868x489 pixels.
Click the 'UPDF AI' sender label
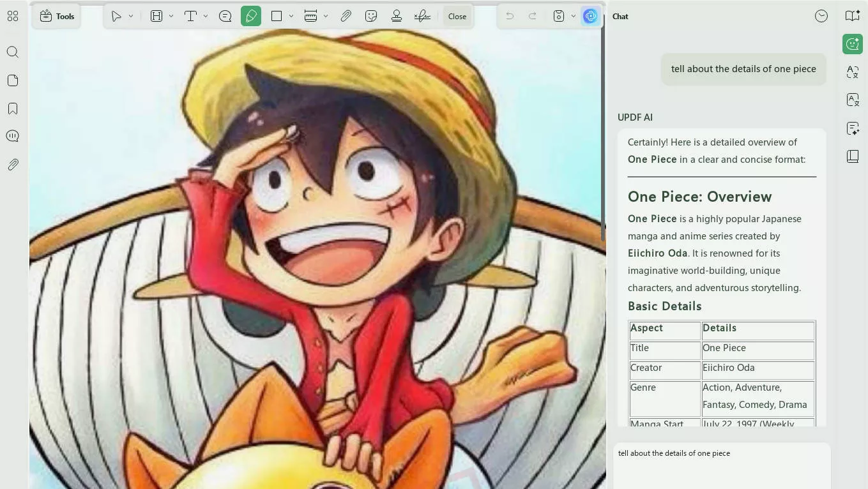(635, 117)
